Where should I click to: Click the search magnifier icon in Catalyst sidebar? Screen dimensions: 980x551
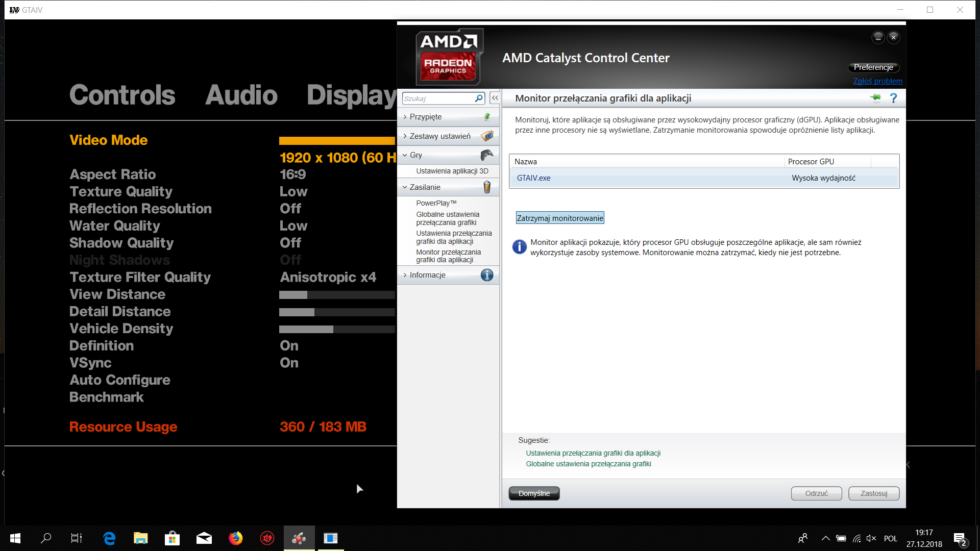coord(479,98)
